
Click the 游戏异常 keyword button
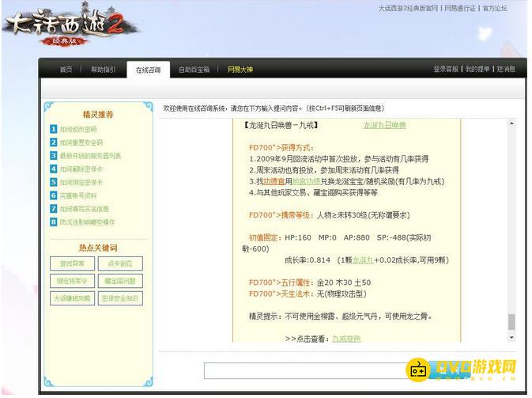coord(72,263)
